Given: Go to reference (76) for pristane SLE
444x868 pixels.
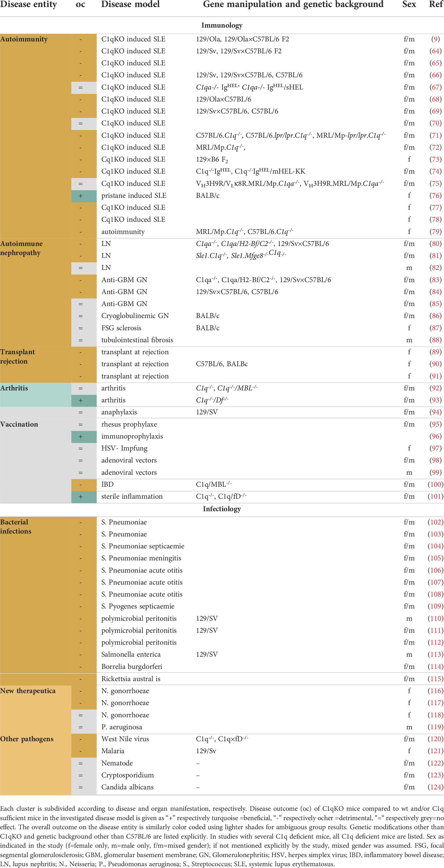Looking at the screenshot, I should pos(435,195).
